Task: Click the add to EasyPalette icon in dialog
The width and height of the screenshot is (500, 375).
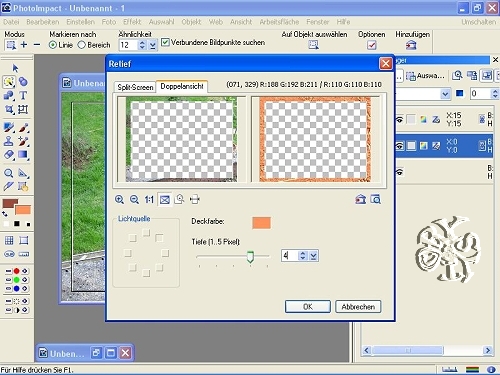Action: (x=360, y=199)
